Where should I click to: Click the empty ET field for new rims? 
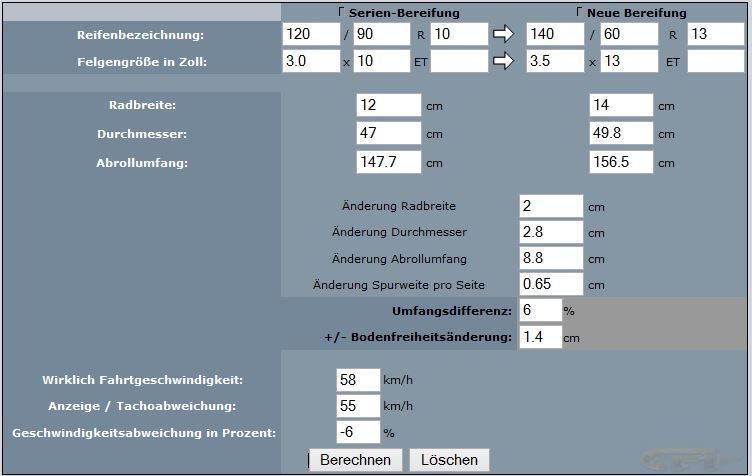tap(715, 62)
